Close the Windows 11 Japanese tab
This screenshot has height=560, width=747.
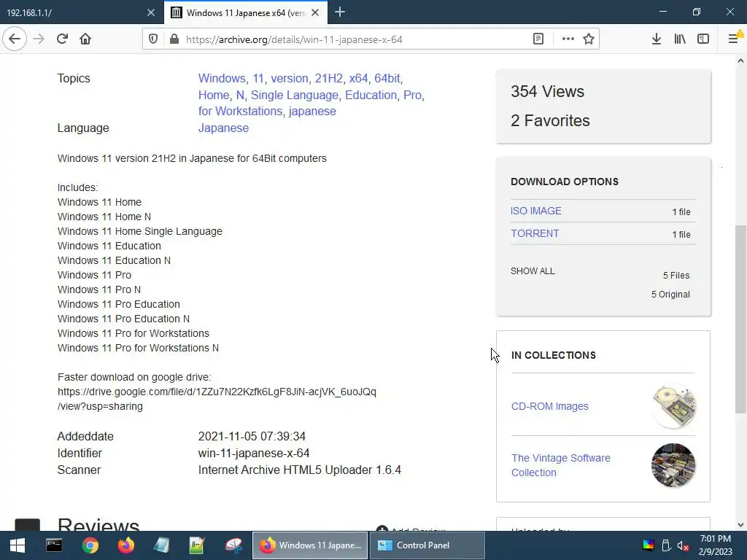(315, 12)
